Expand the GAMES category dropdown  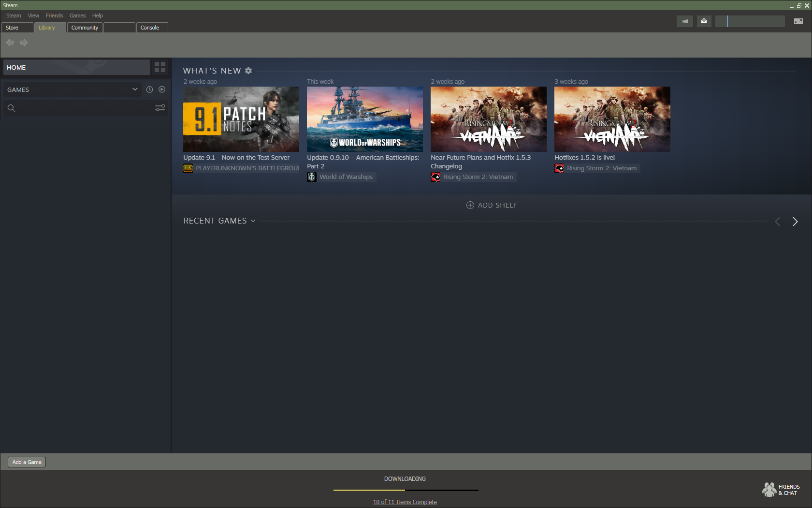(135, 90)
